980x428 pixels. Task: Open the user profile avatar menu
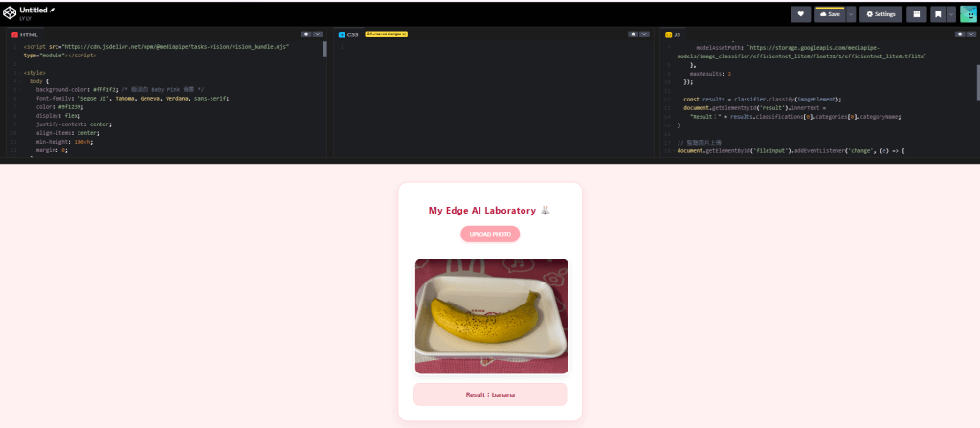click(x=969, y=14)
